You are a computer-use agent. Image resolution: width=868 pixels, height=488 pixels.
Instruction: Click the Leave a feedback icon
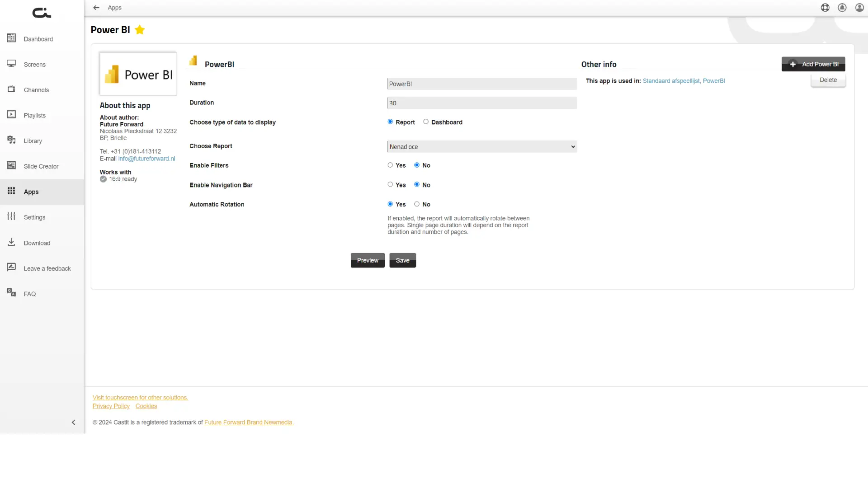tap(11, 267)
